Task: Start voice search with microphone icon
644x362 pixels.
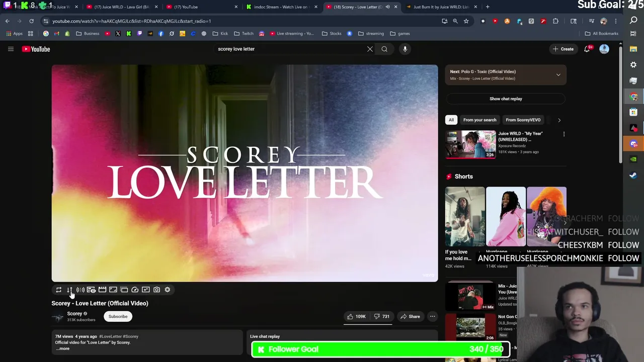Action: [x=405, y=49]
